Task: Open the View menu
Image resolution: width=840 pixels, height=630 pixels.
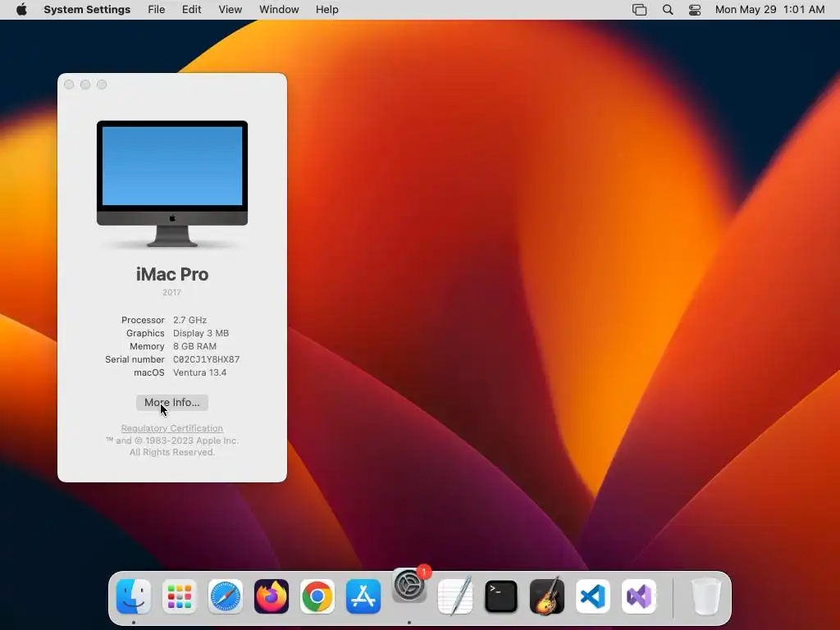Action: 231,10
